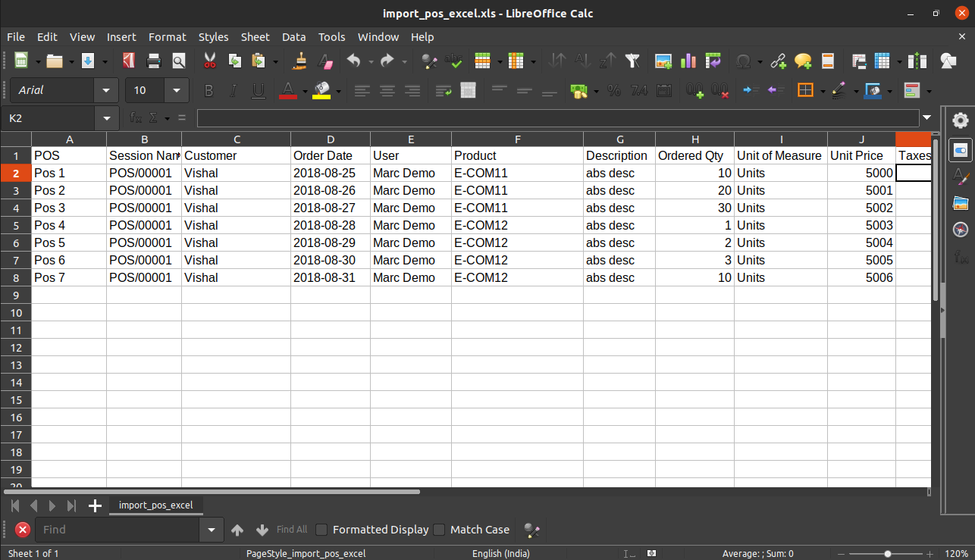Viewport: 975px width, 560px height.
Task: Find next match with down arrow
Action: [x=262, y=530]
